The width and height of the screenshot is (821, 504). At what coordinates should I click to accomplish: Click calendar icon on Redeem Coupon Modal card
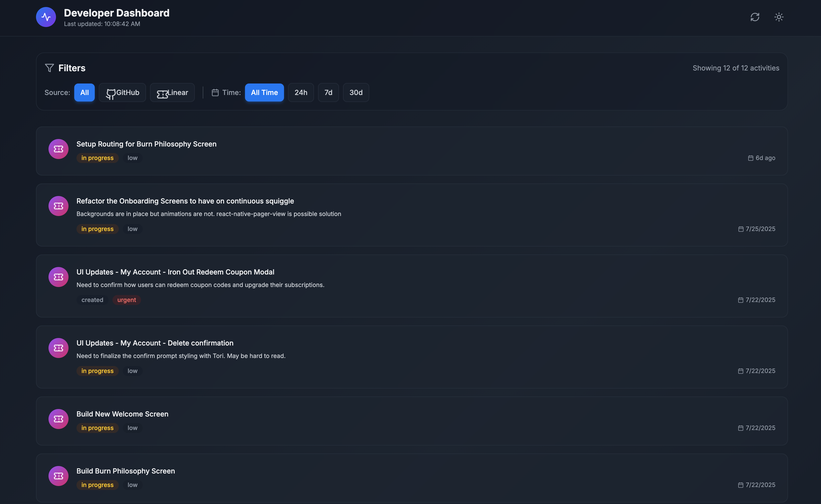pyautogui.click(x=741, y=300)
